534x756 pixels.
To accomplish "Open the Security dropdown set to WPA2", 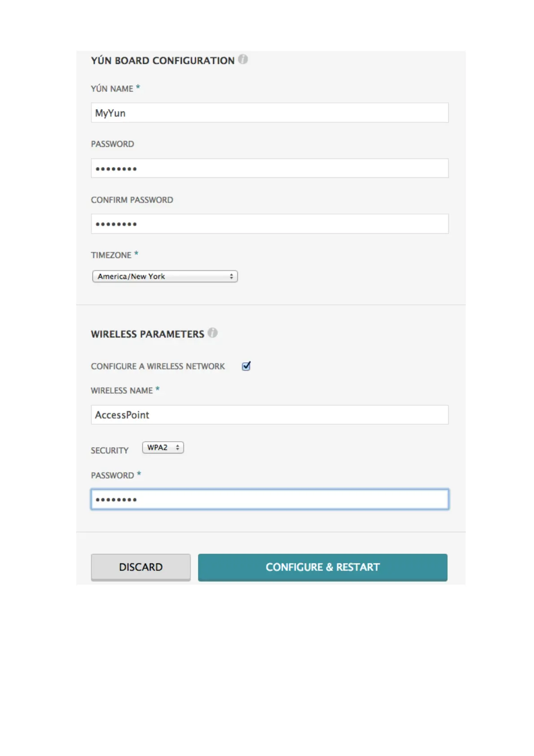I will [x=163, y=448].
